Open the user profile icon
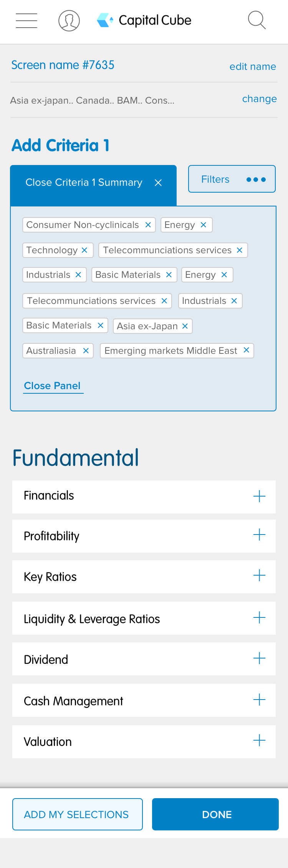The image size is (288, 868). [69, 21]
